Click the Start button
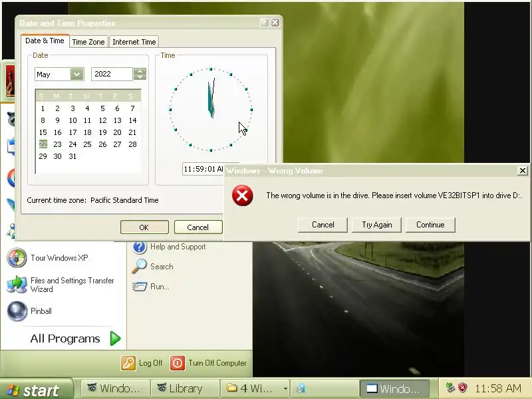This screenshot has width=532, height=399. click(x=37, y=389)
